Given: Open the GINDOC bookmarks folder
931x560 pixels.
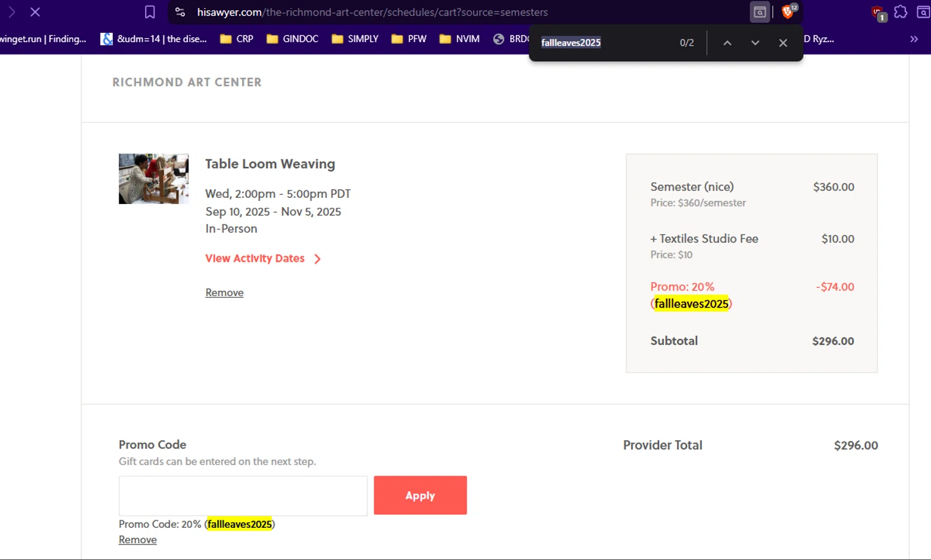Looking at the screenshot, I should [x=292, y=38].
